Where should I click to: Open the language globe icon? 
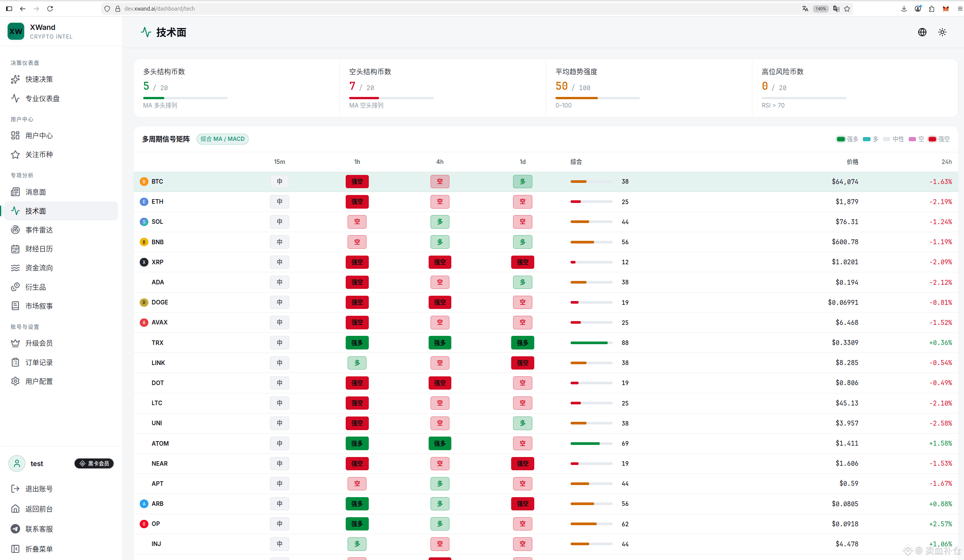pyautogui.click(x=922, y=32)
